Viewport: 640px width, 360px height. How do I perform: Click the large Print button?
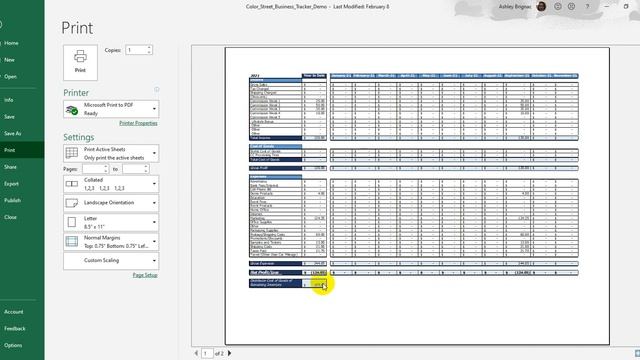80,62
